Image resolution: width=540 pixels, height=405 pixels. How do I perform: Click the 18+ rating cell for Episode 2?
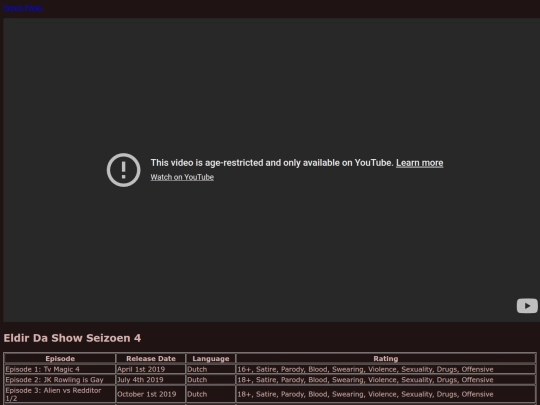pyautogui.click(x=386, y=380)
